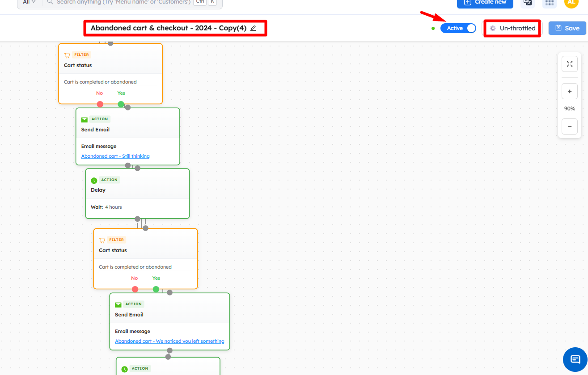This screenshot has height=375, width=588.
Task: Open 'Abandoned cart - Still thinking' email link
Action: 115,156
